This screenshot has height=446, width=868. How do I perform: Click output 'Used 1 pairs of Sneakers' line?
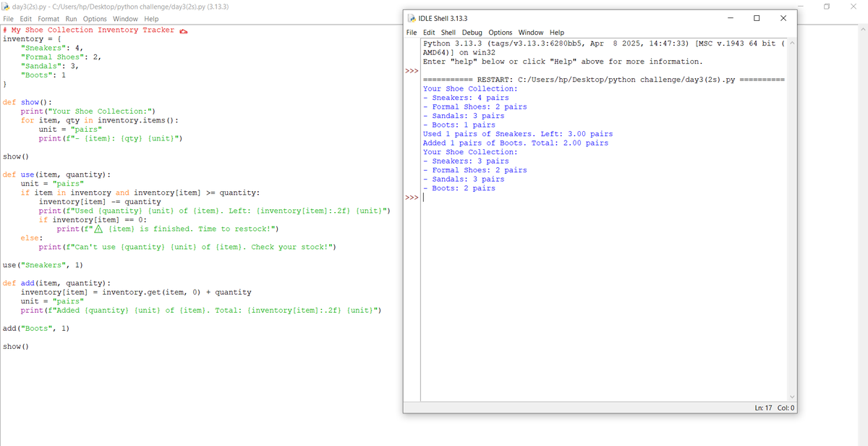(x=518, y=134)
